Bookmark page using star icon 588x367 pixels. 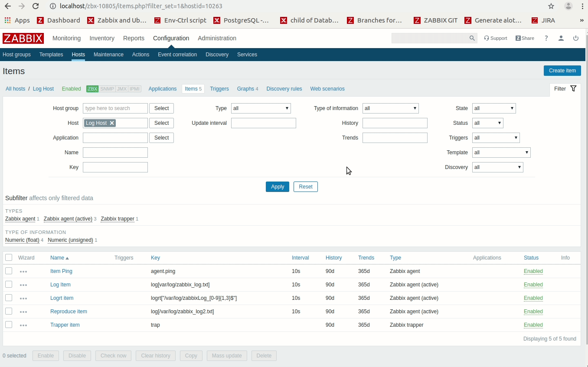(x=551, y=6)
